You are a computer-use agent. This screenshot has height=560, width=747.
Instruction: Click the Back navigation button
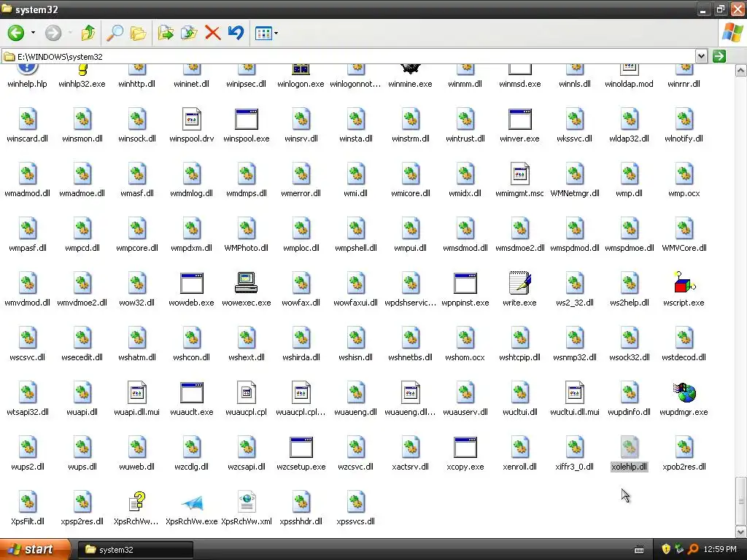[16, 33]
